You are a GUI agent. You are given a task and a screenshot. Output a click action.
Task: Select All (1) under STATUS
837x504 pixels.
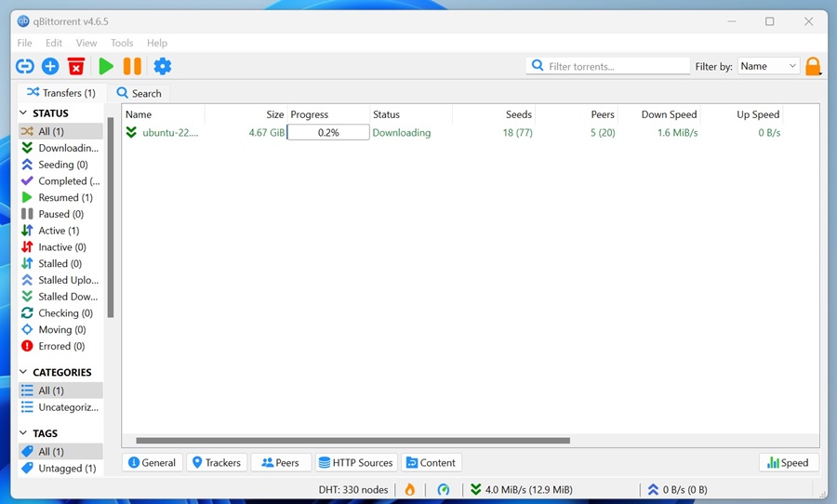[x=60, y=131]
